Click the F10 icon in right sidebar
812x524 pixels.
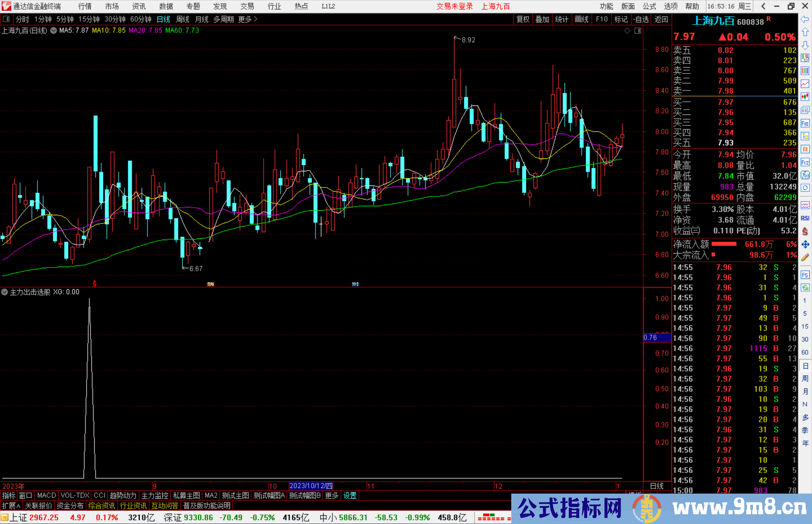pyautogui.click(x=805, y=123)
